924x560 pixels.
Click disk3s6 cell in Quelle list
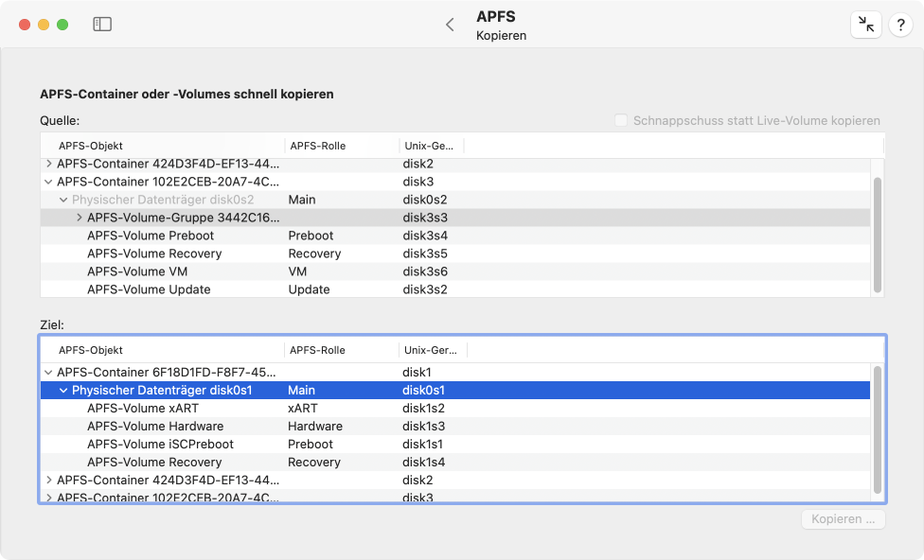[x=425, y=271]
